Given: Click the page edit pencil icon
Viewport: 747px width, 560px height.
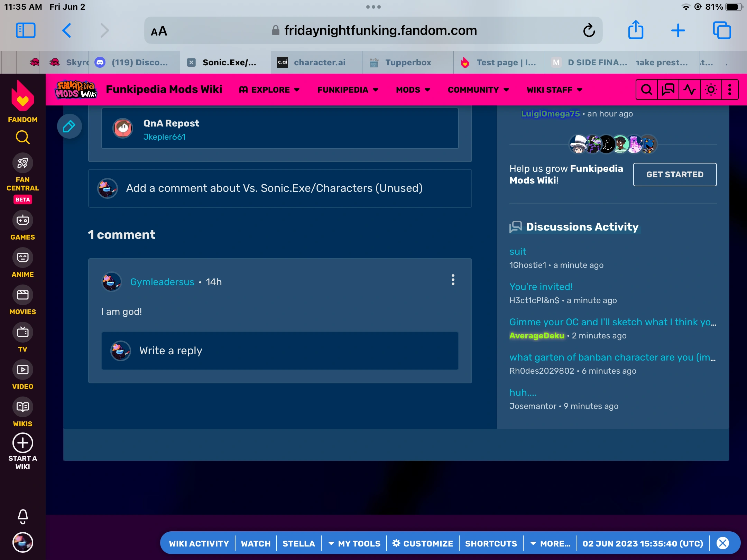Looking at the screenshot, I should [69, 126].
